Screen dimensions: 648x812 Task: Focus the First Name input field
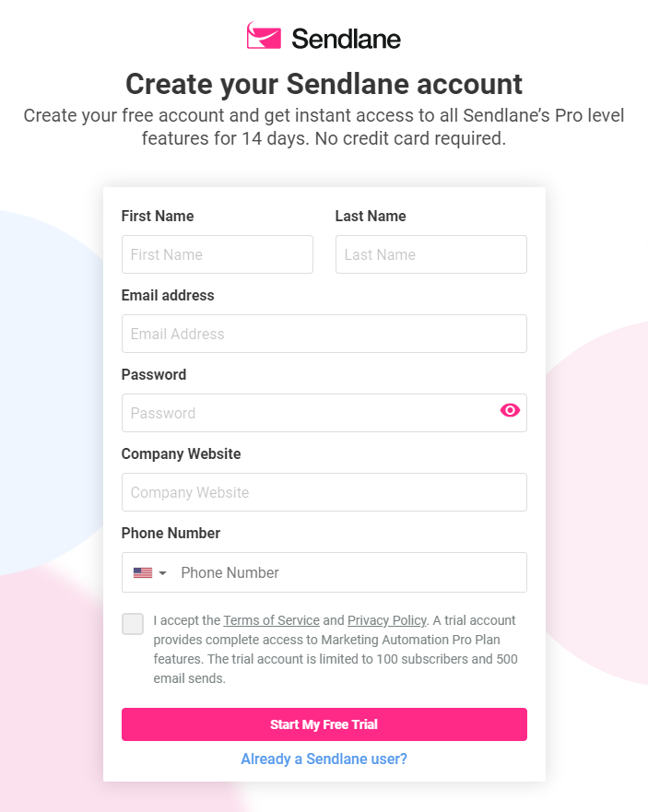pos(217,254)
